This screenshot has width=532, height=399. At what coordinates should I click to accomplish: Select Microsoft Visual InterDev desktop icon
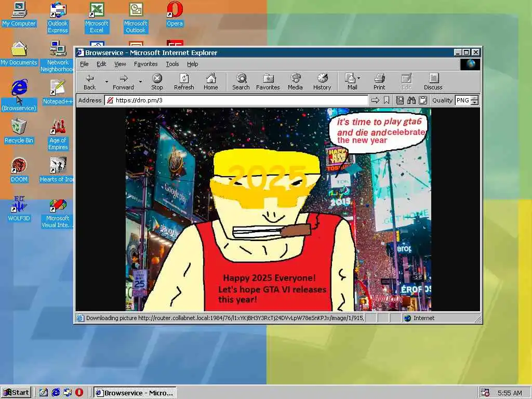58,212
